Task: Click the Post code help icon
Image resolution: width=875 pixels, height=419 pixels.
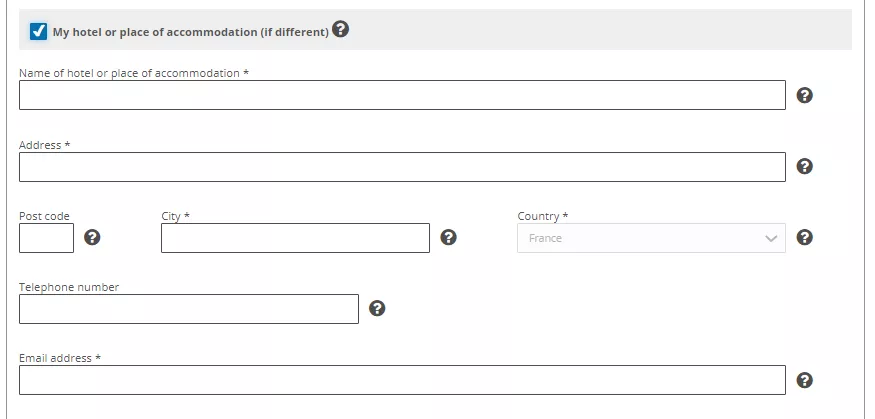Action: click(x=92, y=237)
